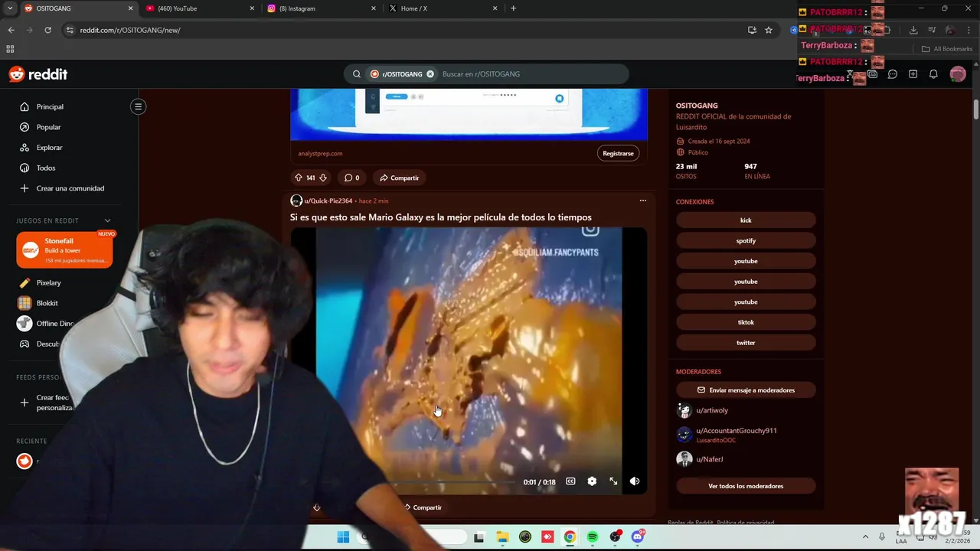Open the twitter connection link

[746, 343]
